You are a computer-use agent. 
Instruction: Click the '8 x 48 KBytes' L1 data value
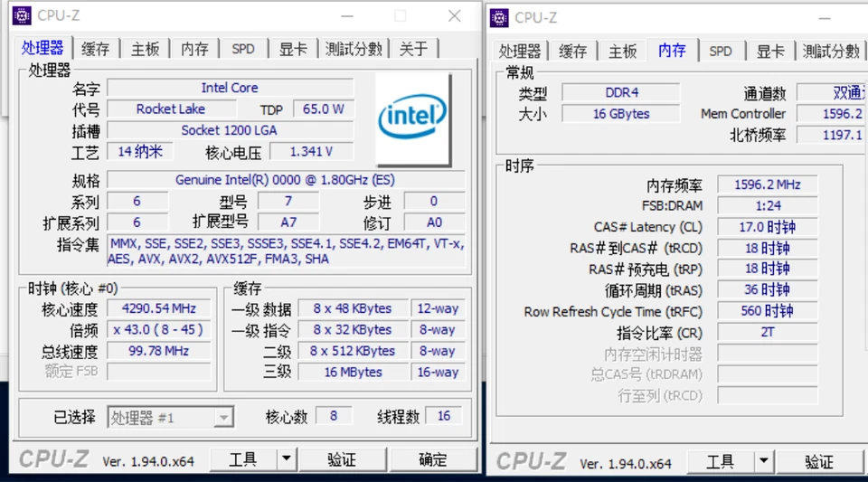tap(354, 308)
